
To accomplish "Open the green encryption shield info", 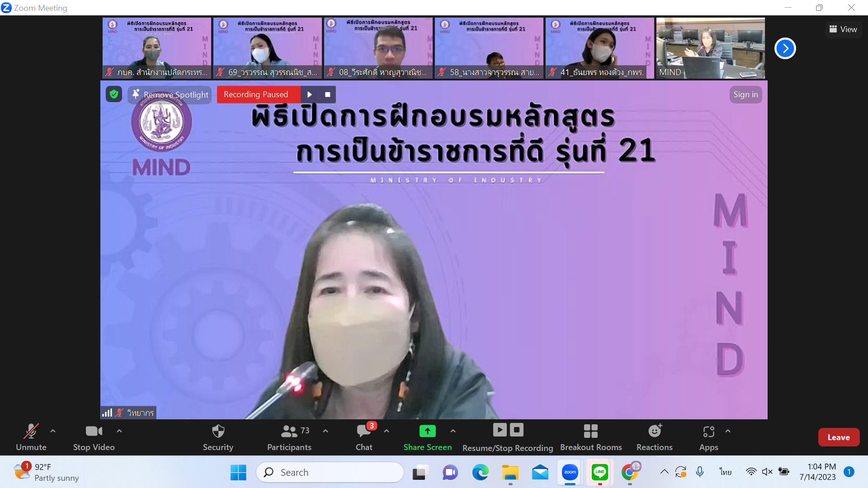I will [x=114, y=94].
